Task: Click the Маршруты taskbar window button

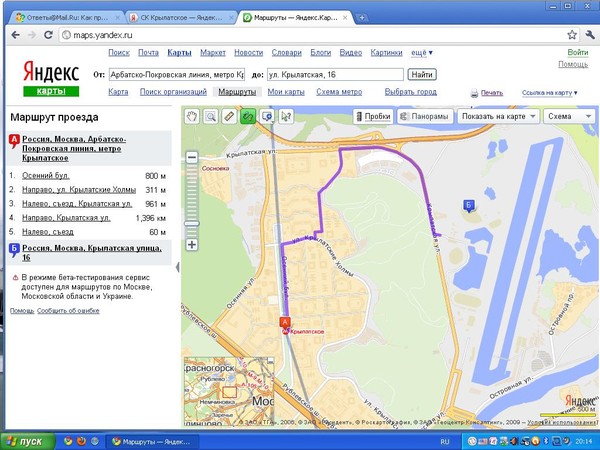Action: point(152,442)
